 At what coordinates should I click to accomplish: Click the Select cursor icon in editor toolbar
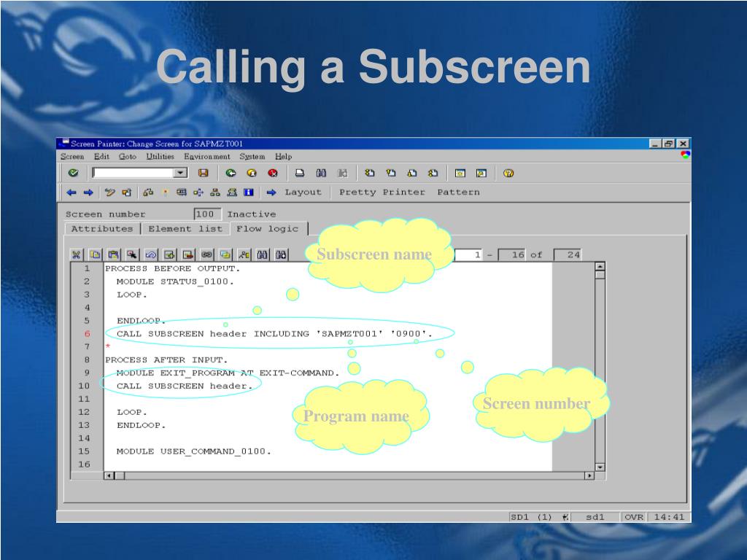click(132, 254)
